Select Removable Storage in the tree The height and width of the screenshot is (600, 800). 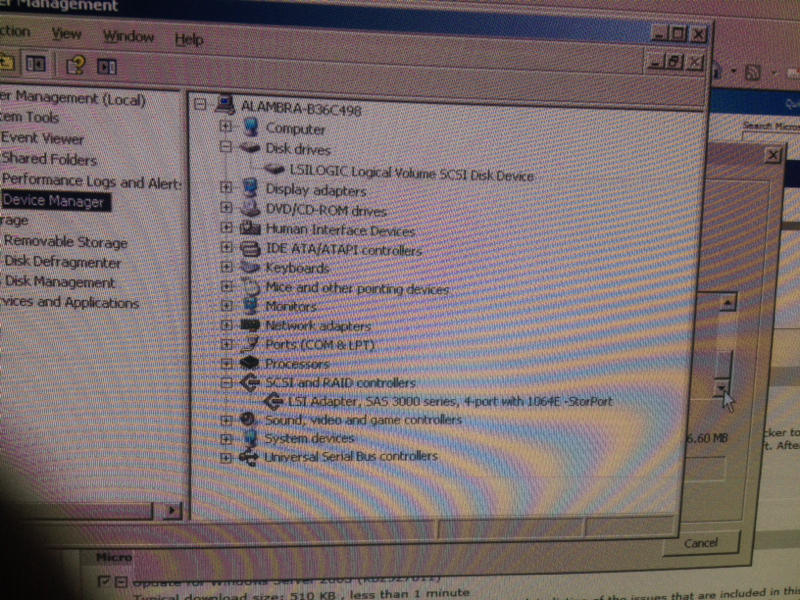65,241
